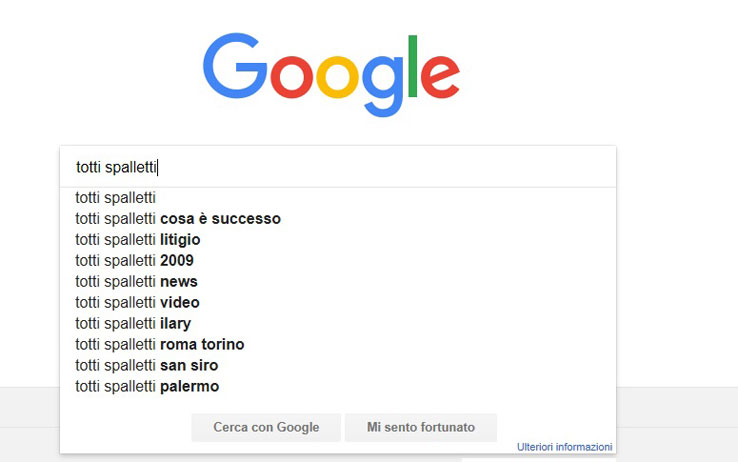Select the 'totti spalletti palermo' suggestion
The height and width of the screenshot is (462, 738).
[x=338, y=386]
